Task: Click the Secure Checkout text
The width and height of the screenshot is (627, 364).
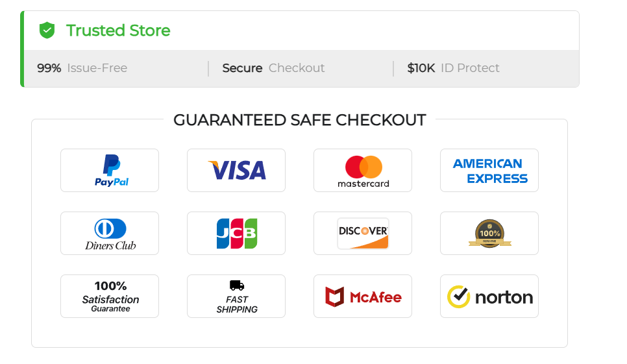Action: coord(273,68)
